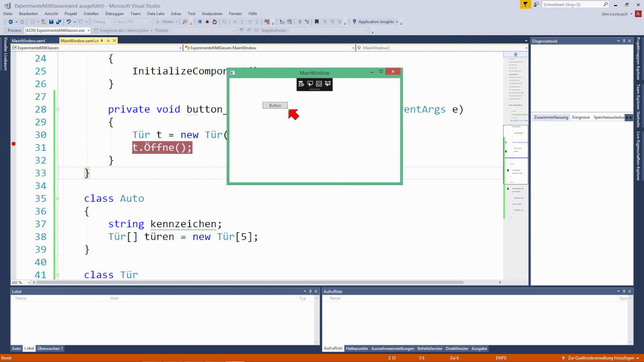Click the bookmark flag toolbar icon

click(x=316, y=22)
